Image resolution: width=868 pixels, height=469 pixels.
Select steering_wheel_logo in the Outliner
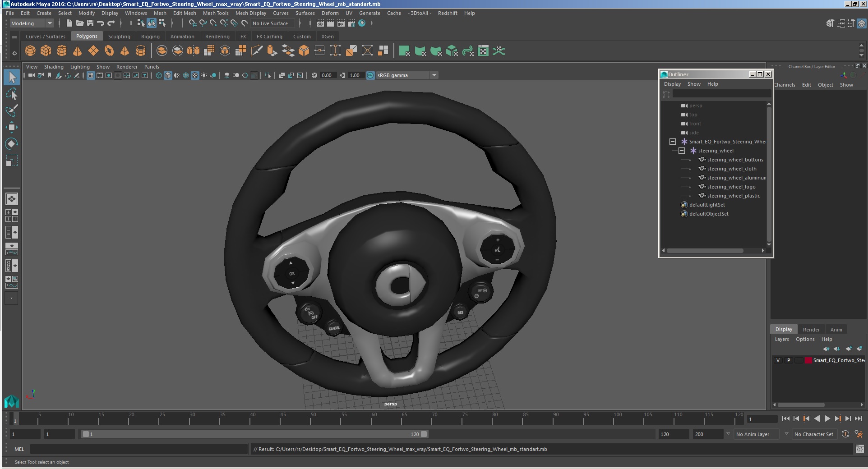point(731,187)
